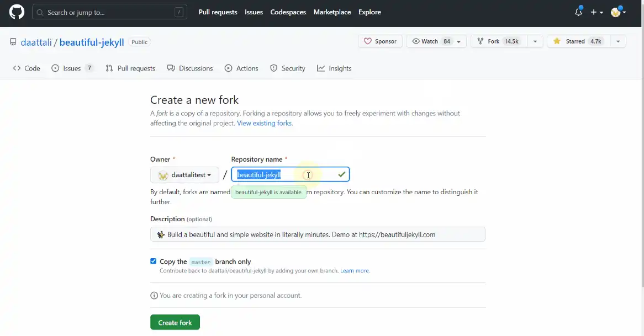The image size is (644, 336).
Task: Switch to the Security tab
Action: click(288, 68)
